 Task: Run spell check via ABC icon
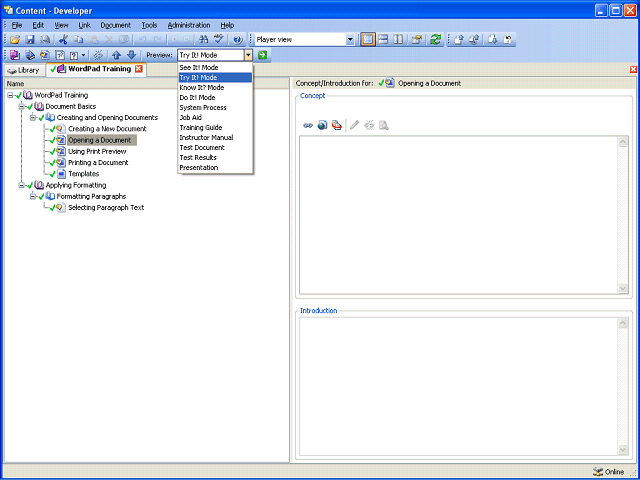(x=219, y=40)
